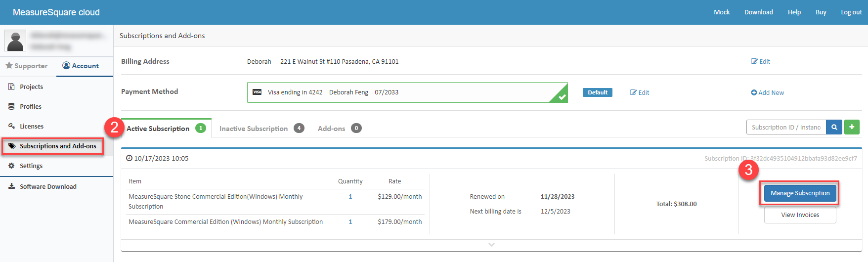The height and width of the screenshot is (262, 868).
Task: Click the 10/17/2023 10:05 timestamp
Action: [x=161, y=158]
